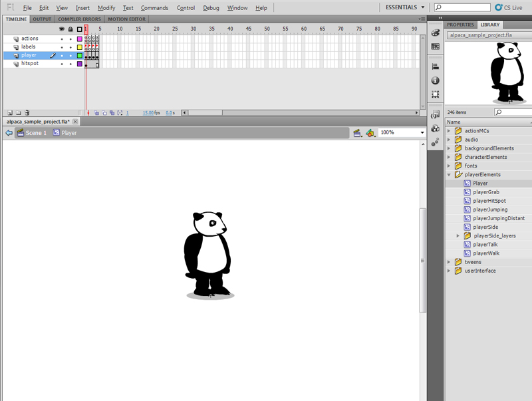
Task: Click the Edit Symbols icon beside zoom
Action: tap(370, 133)
